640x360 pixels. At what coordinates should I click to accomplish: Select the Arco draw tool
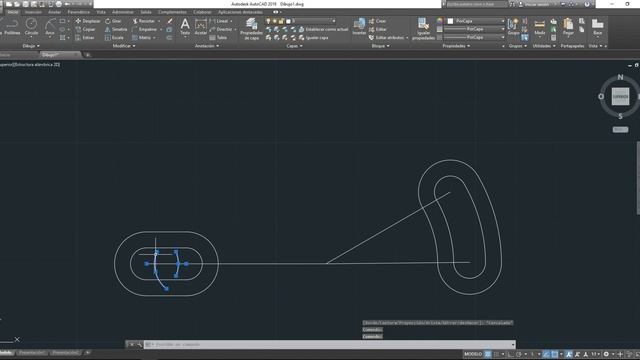[x=50, y=27]
